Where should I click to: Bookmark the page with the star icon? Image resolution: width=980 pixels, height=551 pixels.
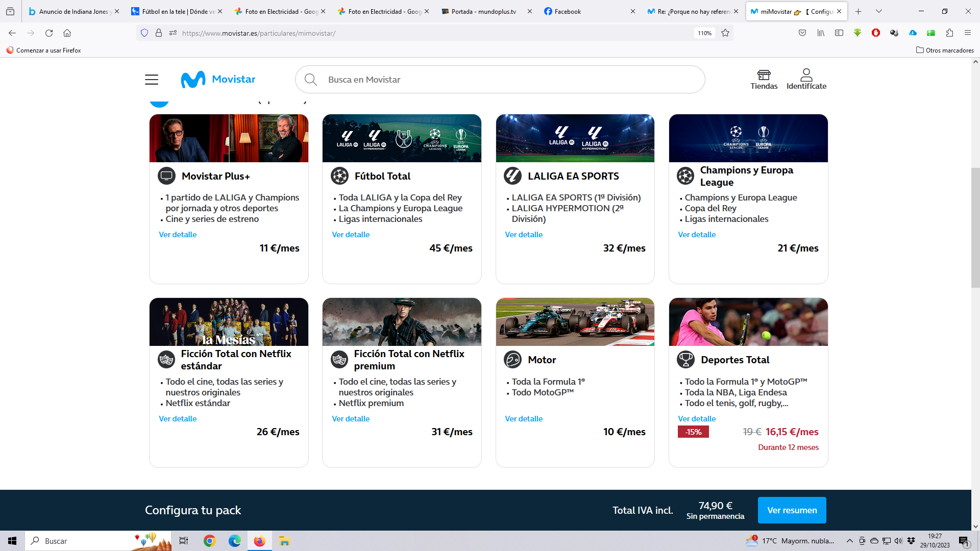pos(725,33)
